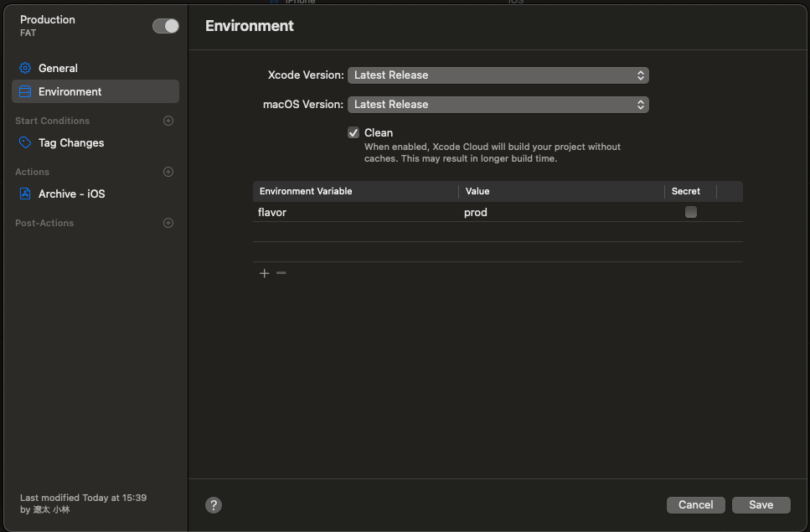Click the Production workflow name
Screen dimensions: 810x532
(x=48, y=19)
